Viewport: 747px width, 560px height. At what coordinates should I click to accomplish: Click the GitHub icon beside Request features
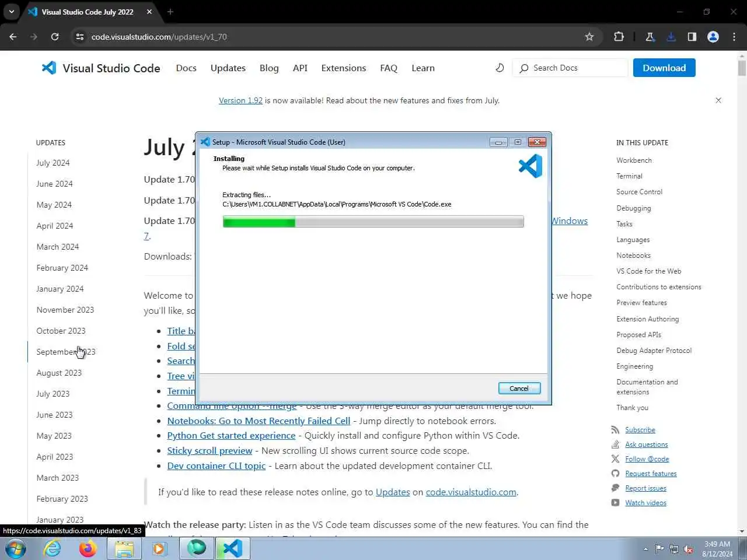tap(615, 474)
